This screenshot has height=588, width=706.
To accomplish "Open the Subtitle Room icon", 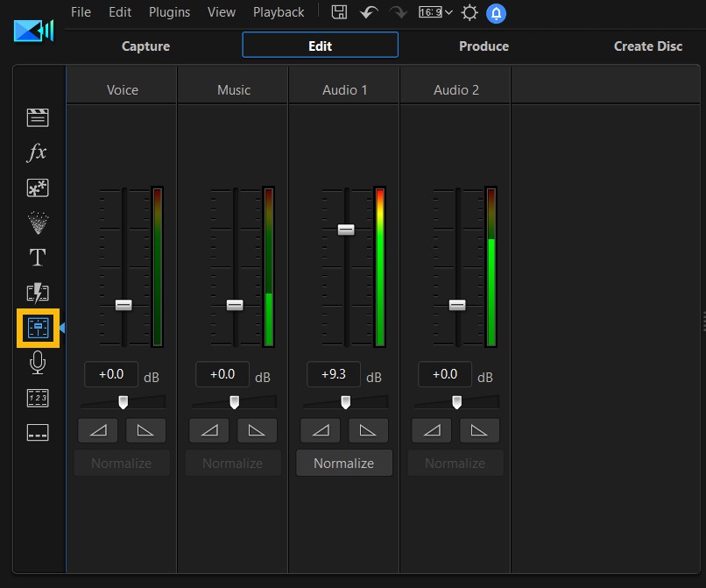I will (x=38, y=433).
